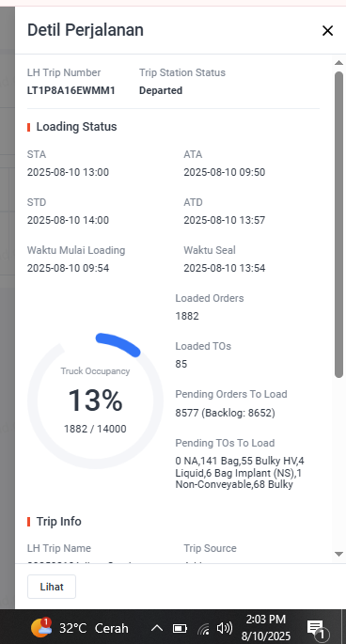The image size is (346, 644).
Task: Open the clock showing 2:03 PM
Action: (x=266, y=628)
